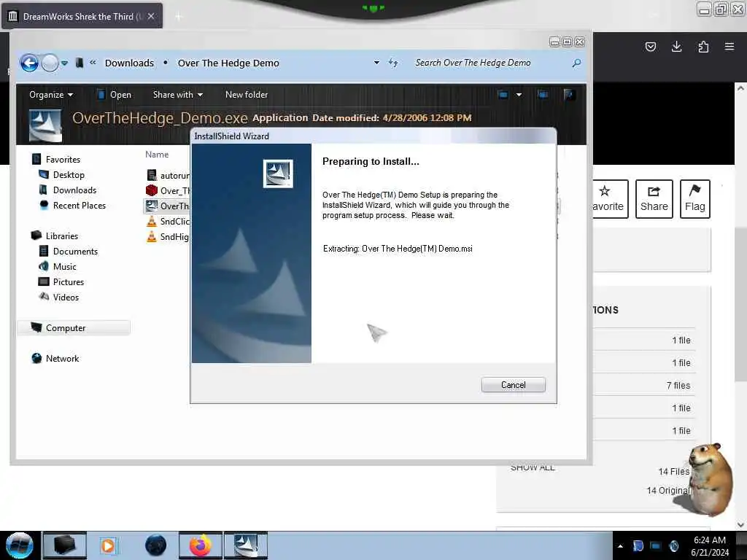Toggle the preview pane icon

click(543, 95)
